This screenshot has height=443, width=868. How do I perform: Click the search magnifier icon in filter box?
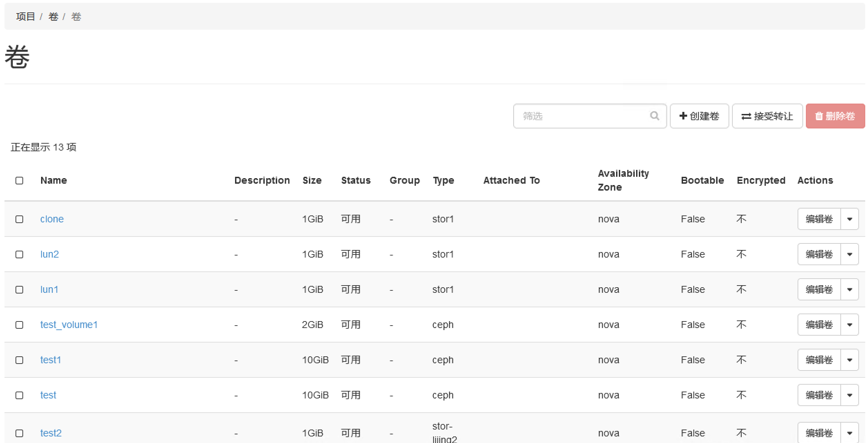(654, 116)
